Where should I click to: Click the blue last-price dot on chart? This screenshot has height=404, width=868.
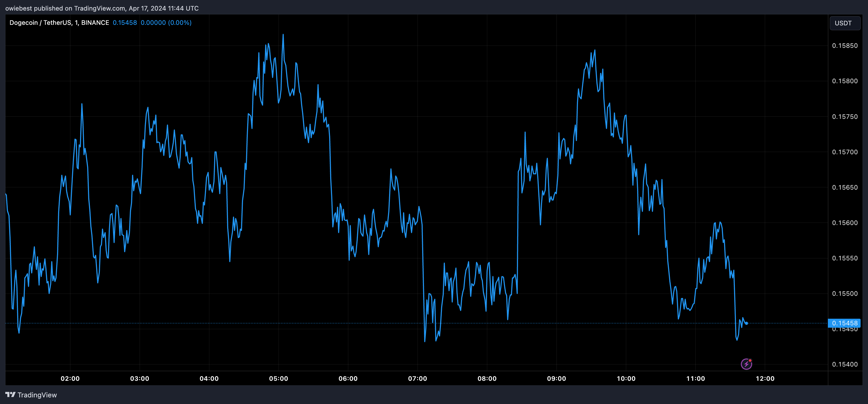click(747, 323)
